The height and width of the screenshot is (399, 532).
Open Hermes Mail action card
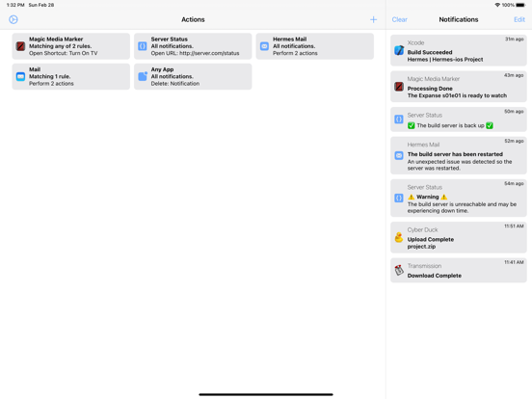(315, 46)
